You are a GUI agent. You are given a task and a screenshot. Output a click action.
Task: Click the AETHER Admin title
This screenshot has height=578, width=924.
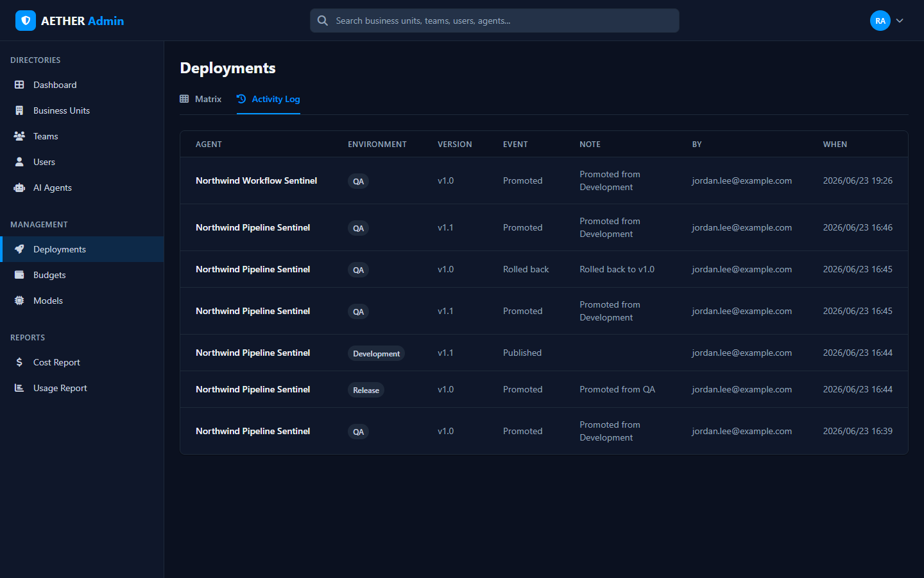82,21
